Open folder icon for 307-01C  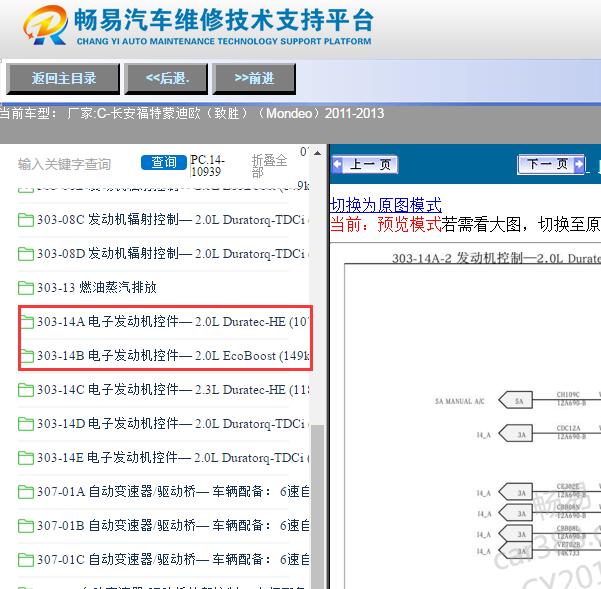pos(26,560)
